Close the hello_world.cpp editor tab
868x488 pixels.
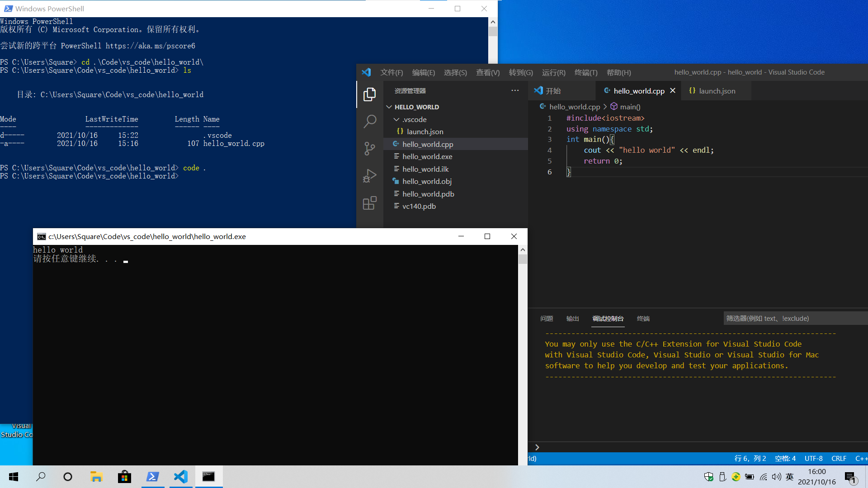click(x=673, y=91)
